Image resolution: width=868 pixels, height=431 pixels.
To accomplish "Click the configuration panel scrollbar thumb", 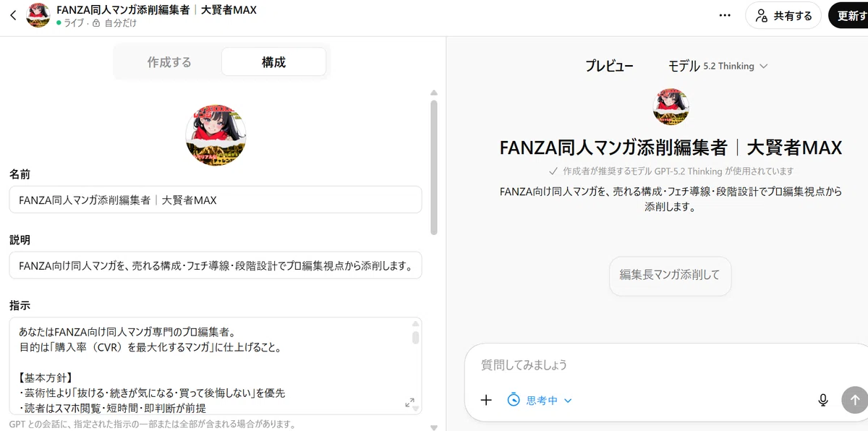I will coord(434,167).
